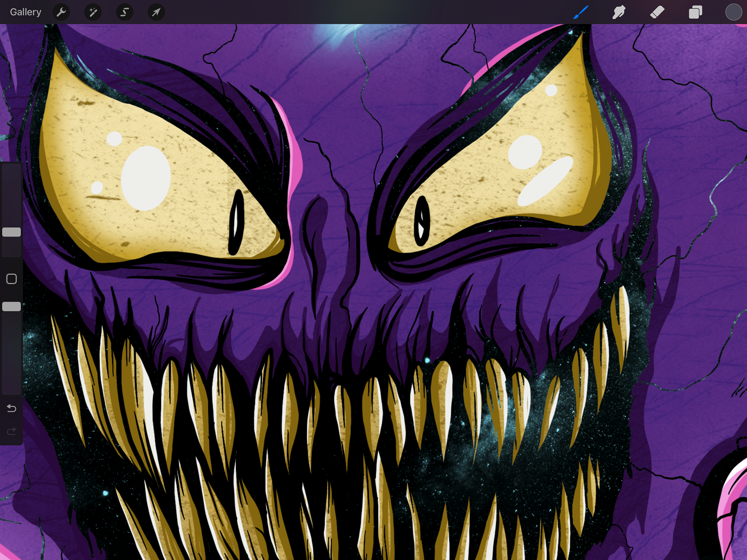Open the Layers panel

[x=695, y=12]
